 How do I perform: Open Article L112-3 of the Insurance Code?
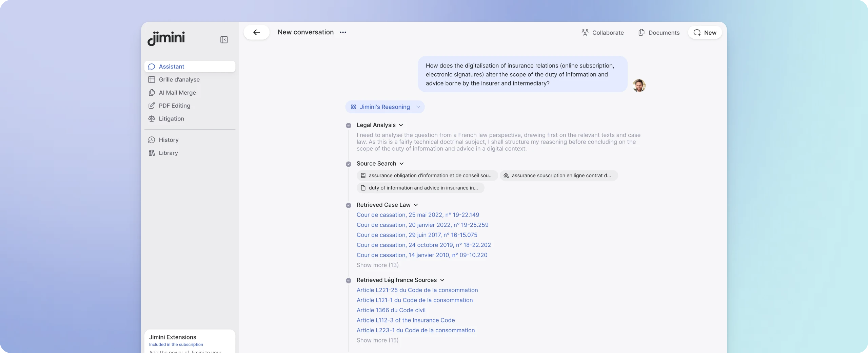(x=406, y=320)
